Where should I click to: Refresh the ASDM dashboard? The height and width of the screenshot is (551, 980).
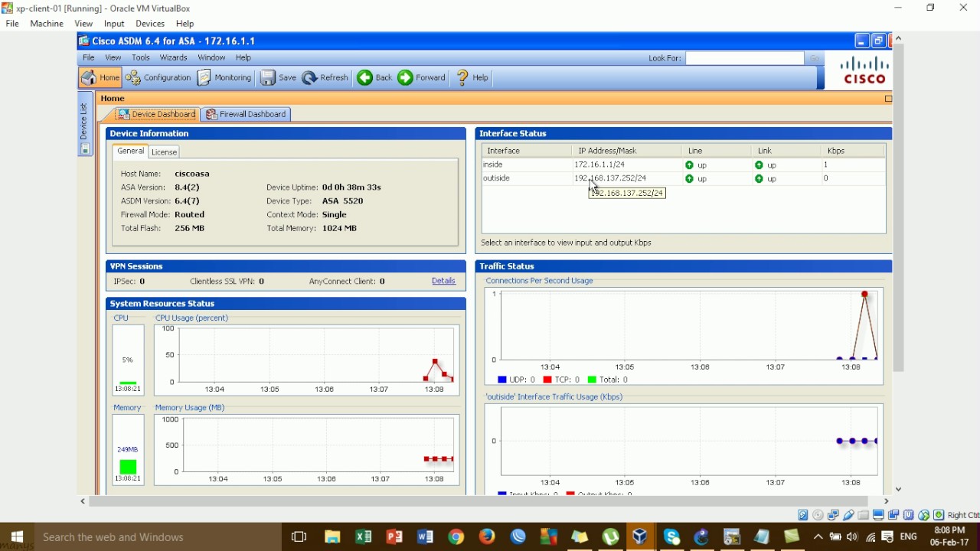pos(325,77)
